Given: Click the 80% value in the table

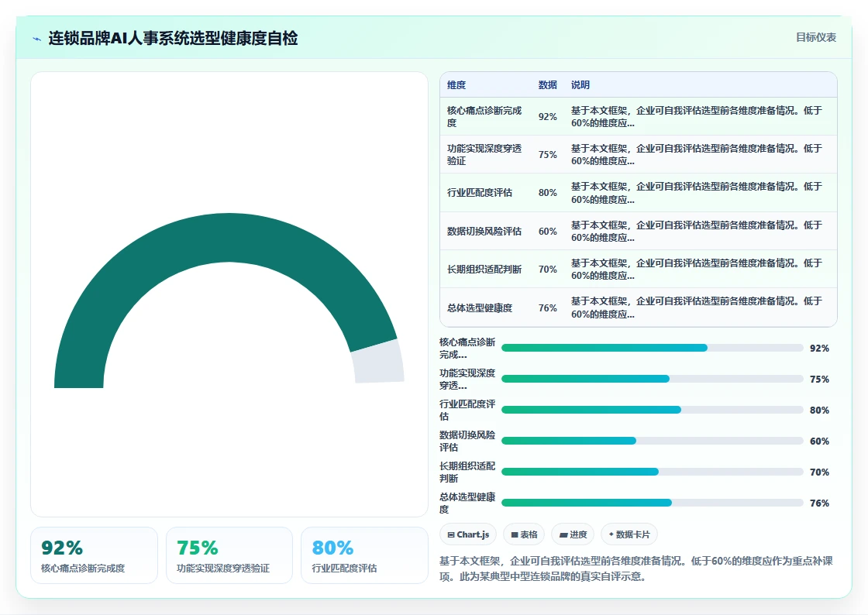Looking at the screenshot, I should (x=547, y=192).
